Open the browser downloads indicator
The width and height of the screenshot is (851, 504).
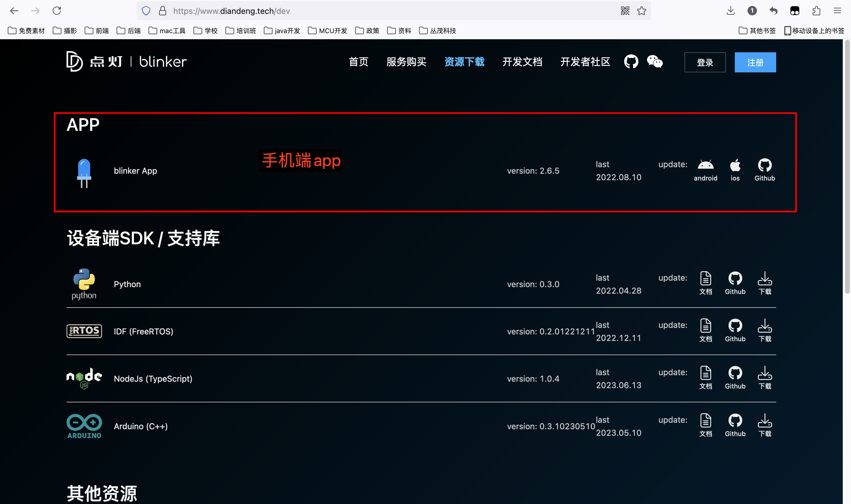(730, 11)
